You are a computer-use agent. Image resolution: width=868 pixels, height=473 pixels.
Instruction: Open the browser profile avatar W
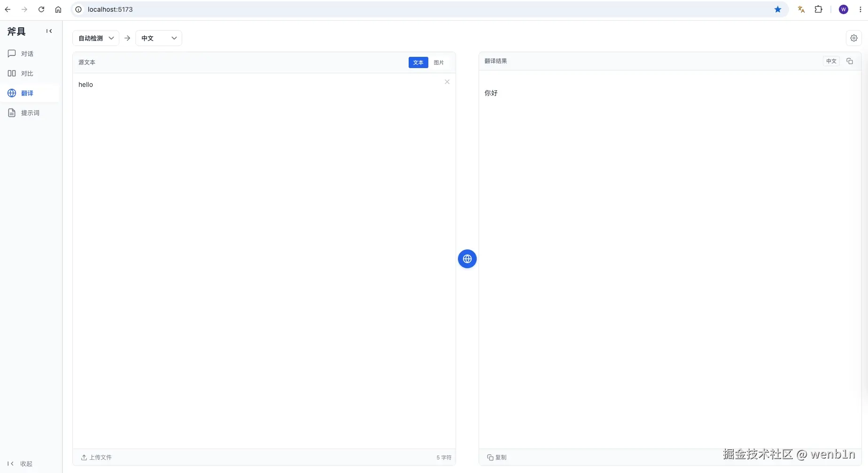(844, 9)
